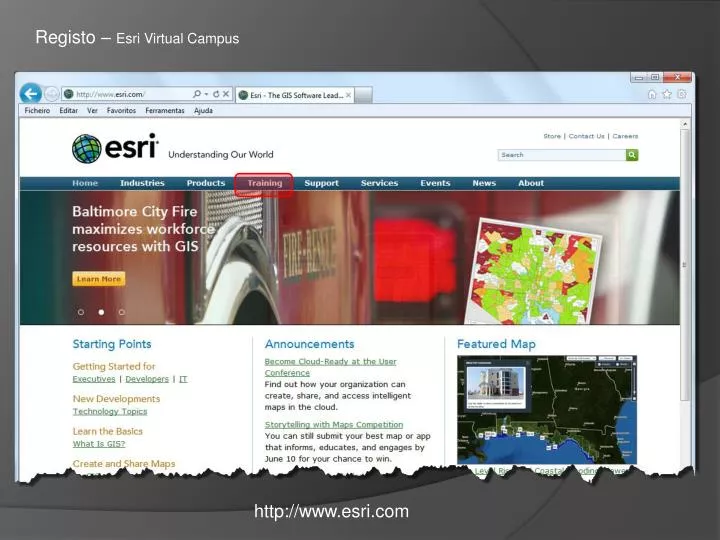Image resolution: width=720 pixels, height=540 pixels.
Task: Click the Developers link
Action: tap(147, 379)
